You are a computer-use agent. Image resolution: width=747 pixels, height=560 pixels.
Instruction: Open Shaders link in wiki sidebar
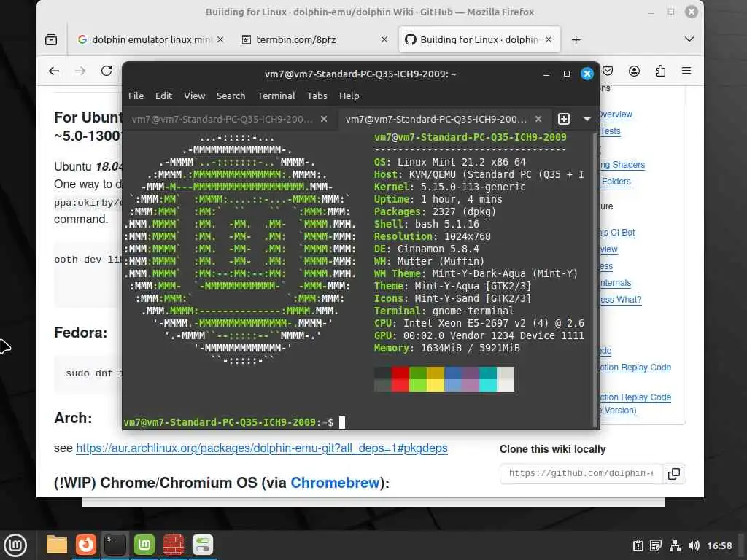(623, 165)
